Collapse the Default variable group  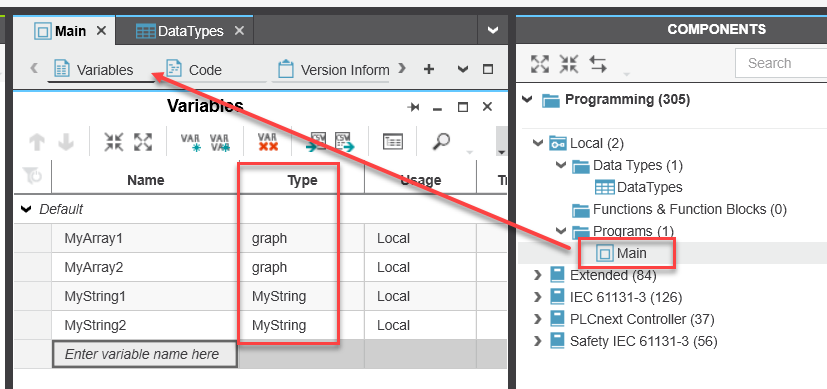pos(26,209)
